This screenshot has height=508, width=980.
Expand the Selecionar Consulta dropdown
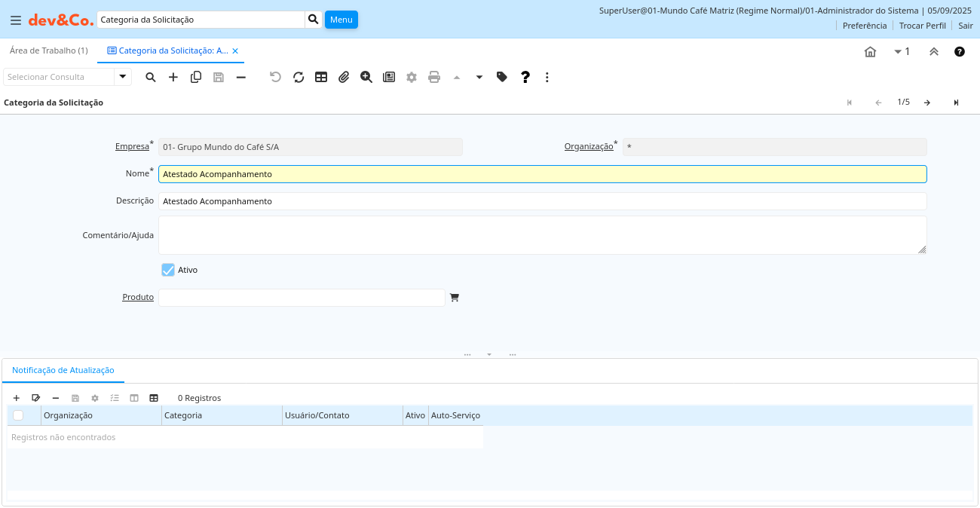click(123, 77)
